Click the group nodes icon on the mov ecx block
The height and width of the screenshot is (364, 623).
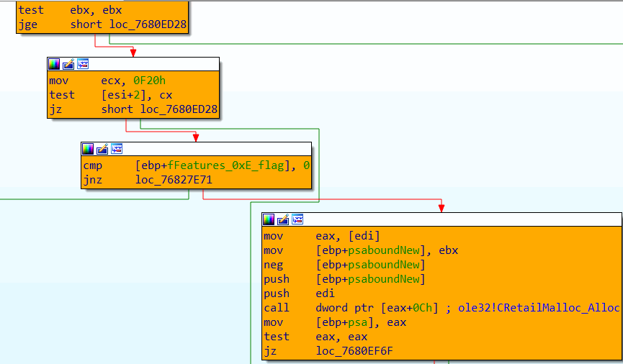tap(82, 64)
